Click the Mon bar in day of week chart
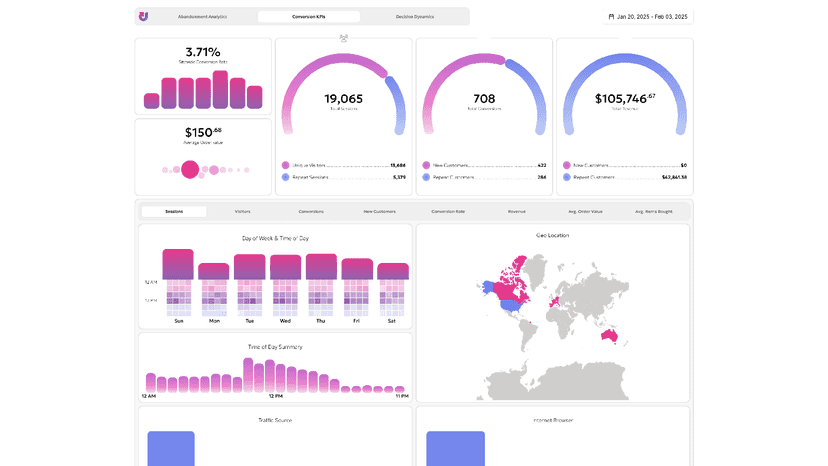Viewport: 828px width, 466px height. point(214,272)
